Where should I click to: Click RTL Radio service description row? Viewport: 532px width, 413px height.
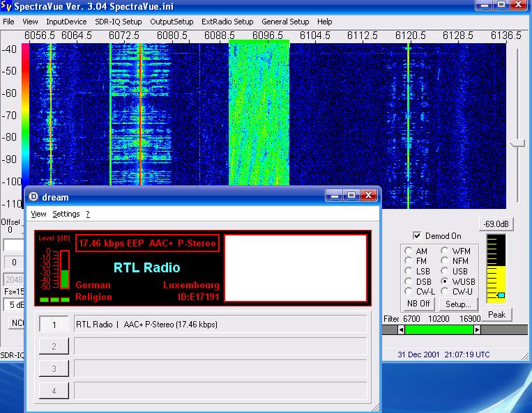coord(220,325)
